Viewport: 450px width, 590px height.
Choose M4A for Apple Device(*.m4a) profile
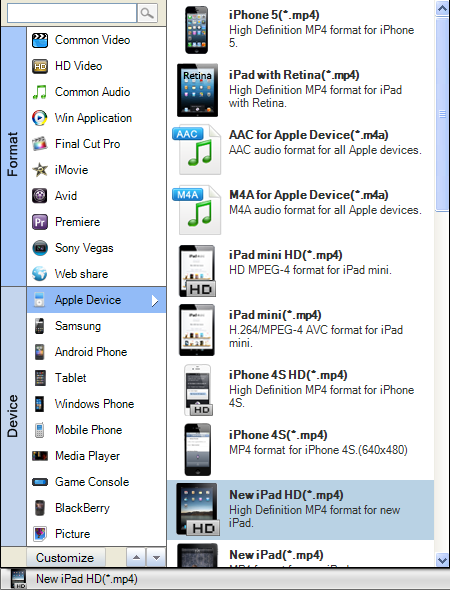tap(301, 210)
